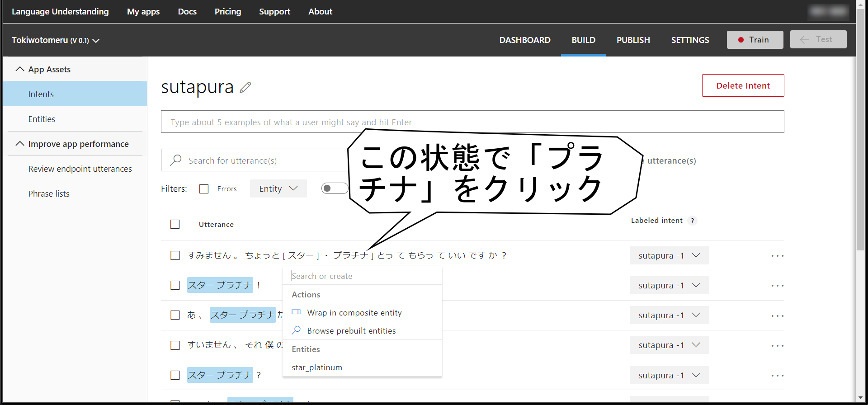
Task: Flip the view toggle switch next to Entity filter
Action: pyautogui.click(x=335, y=188)
